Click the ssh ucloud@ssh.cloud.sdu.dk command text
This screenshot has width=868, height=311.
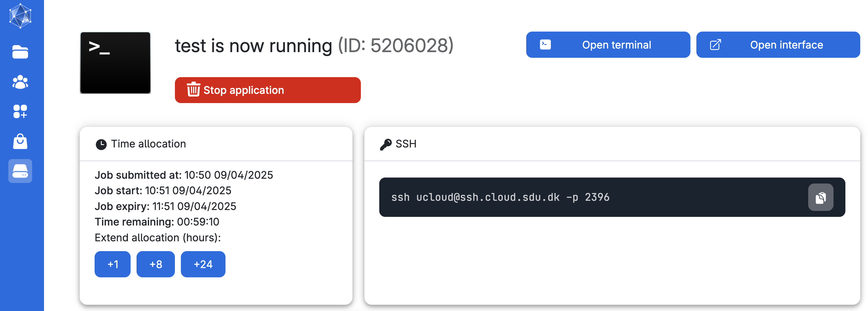click(x=500, y=197)
